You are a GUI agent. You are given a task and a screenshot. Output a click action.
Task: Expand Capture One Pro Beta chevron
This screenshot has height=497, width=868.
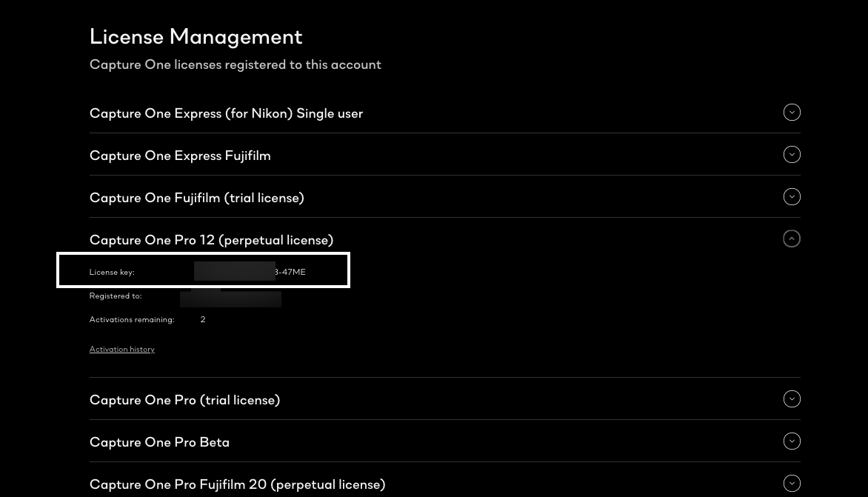[x=792, y=441]
